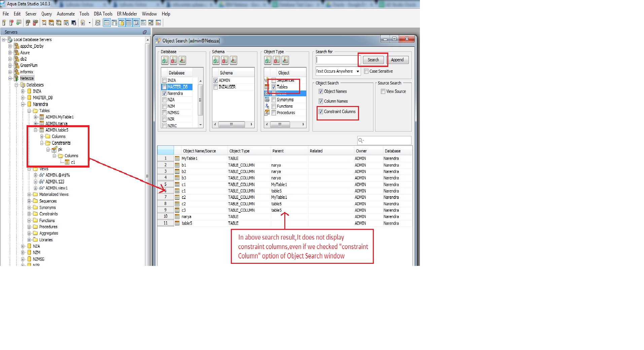Expand the Materialized Views folder
Image resolution: width=644 pixels, height=350 pixels.
click(29, 195)
